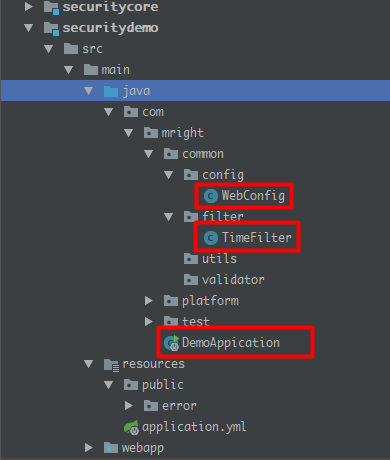The height and width of the screenshot is (460, 390).
Task: Click the application.yml Spring config icon
Action: 131,427
